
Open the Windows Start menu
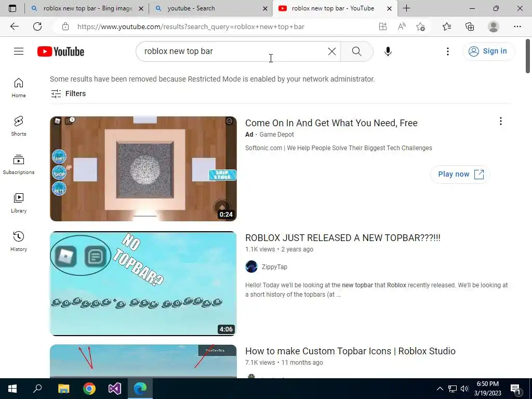pos(12,389)
